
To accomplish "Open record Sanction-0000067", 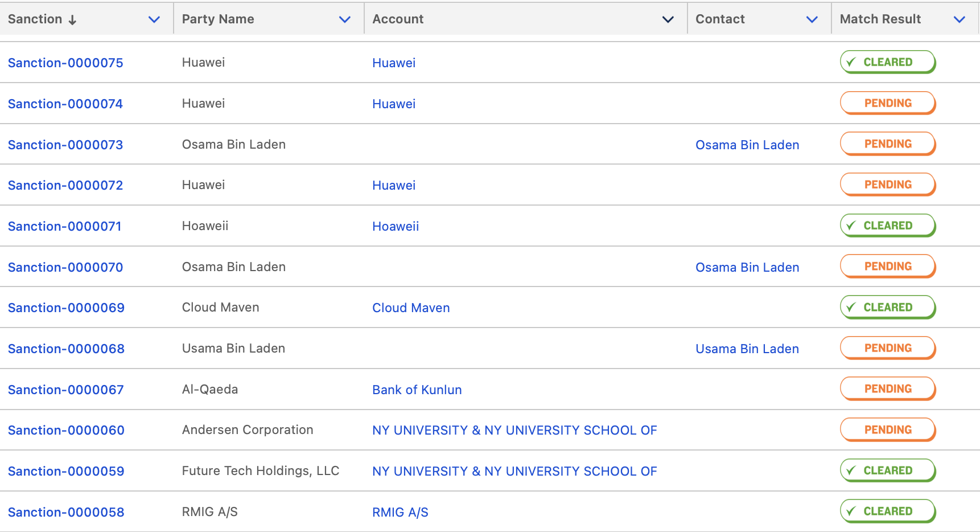I will click(66, 390).
